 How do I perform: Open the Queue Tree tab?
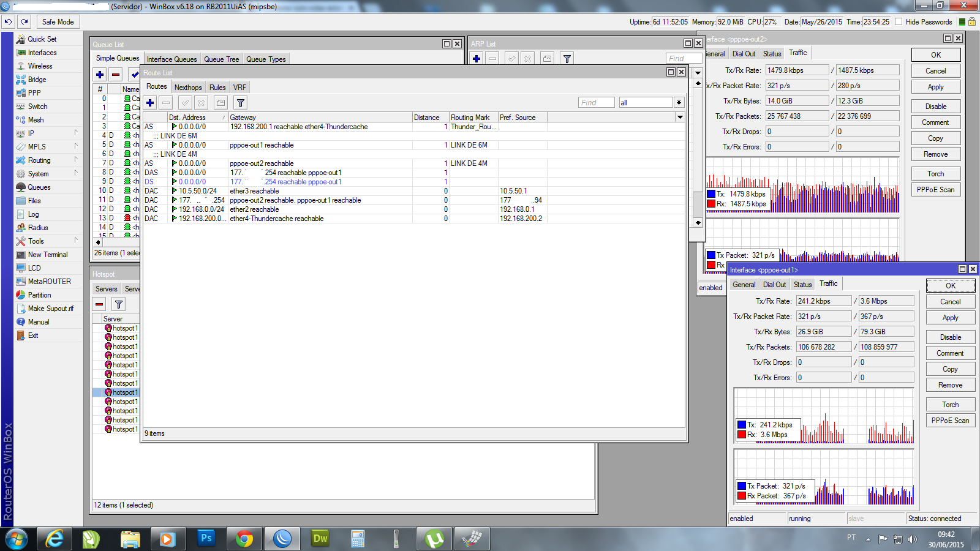(222, 59)
